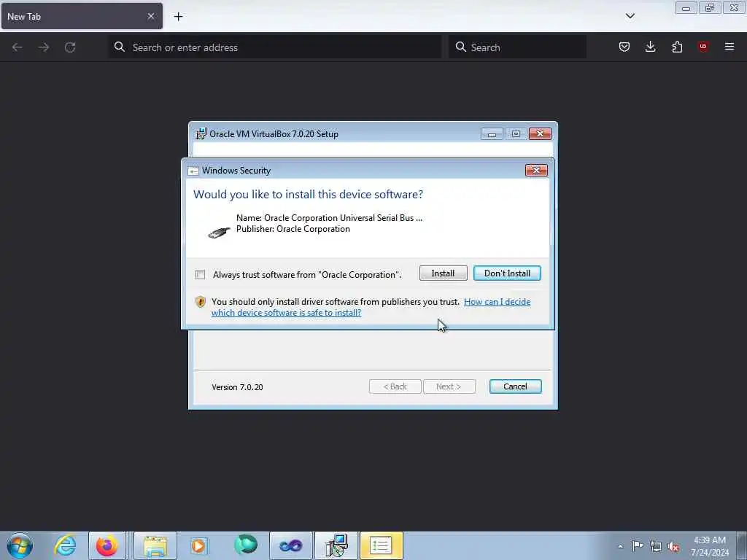Click the shield warning icon
Screen dimensions: 747x560
tap(201, 302)
